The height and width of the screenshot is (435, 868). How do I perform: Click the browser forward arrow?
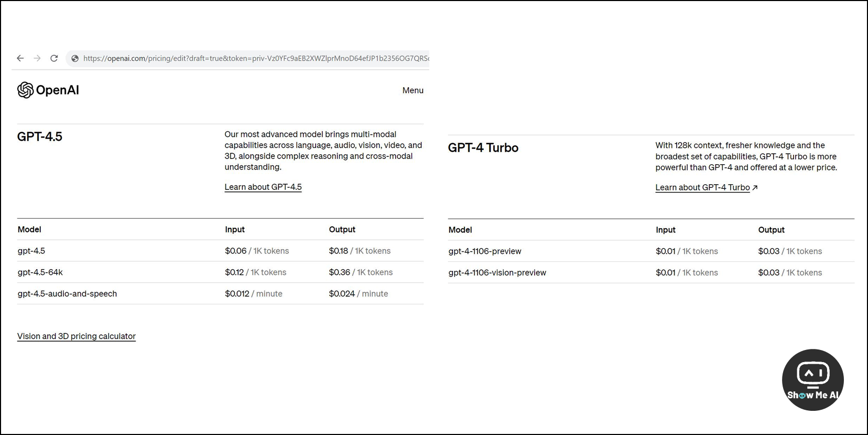(37, 58)
